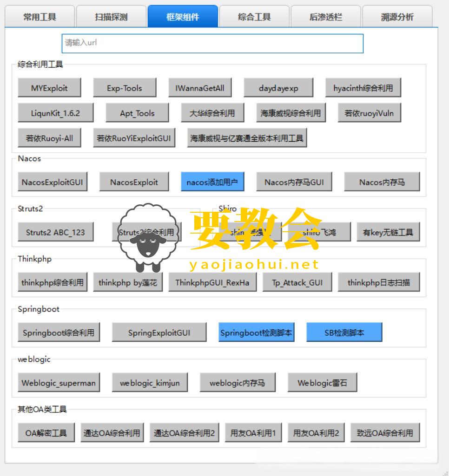
Task: Launch 通达OA综合利用2
Action: tap(185, 433)
